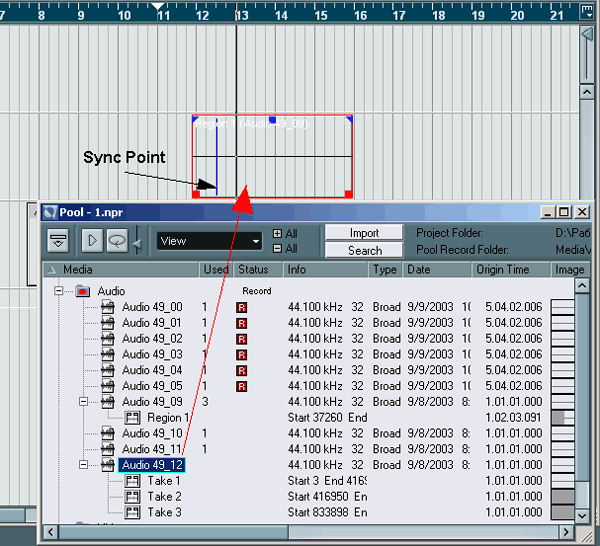Image resolution: width=600 pixels, height=546 pixels.
Task: Click the ruler display format button
Action: [587, 11]
